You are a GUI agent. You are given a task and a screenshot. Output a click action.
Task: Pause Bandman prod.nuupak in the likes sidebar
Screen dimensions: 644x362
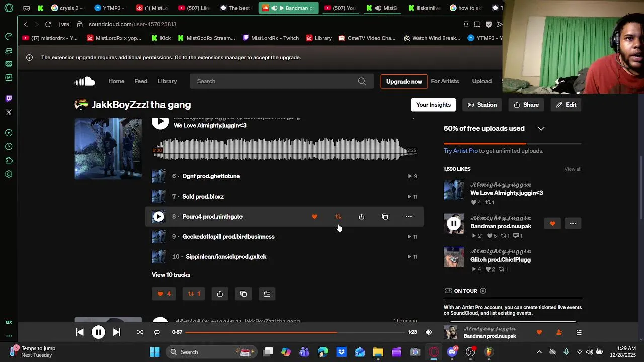[454, 224]
